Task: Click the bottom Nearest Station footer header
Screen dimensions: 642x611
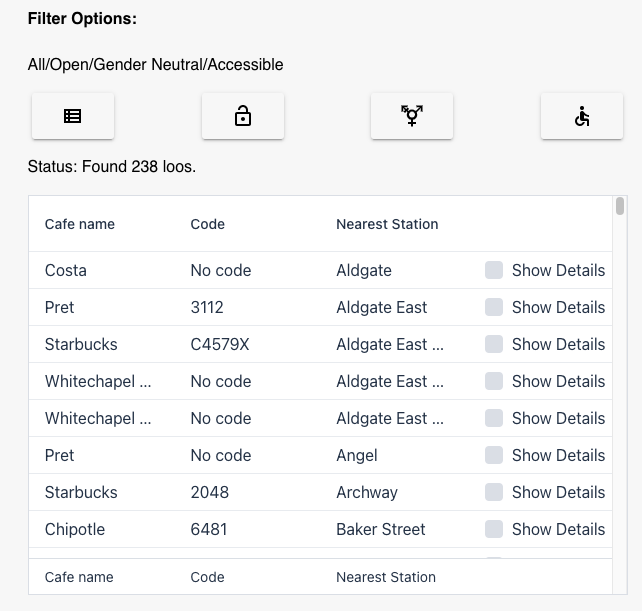Action: tap(386, 577)
